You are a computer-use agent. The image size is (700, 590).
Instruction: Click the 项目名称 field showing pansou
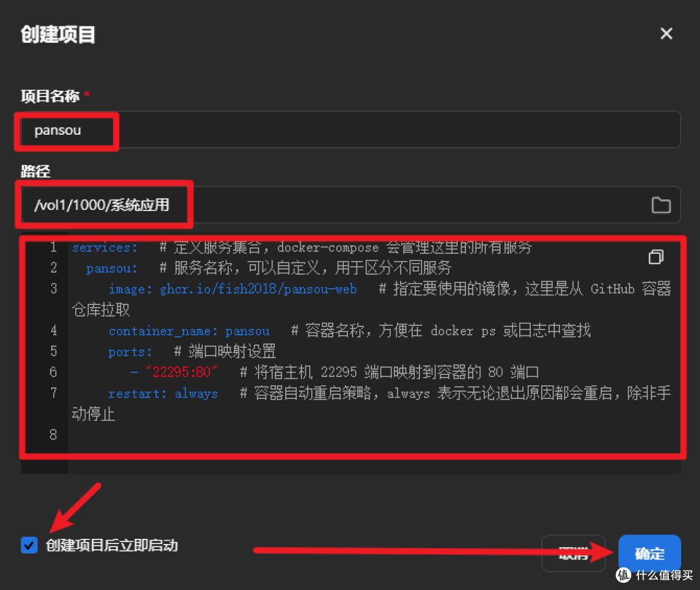[65, 131]
